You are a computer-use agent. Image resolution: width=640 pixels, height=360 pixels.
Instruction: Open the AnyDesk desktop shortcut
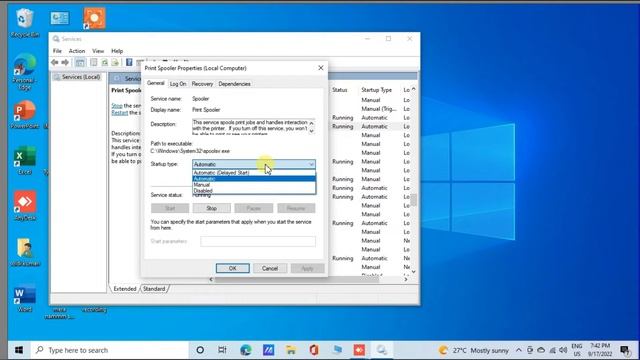pos(24,206)
